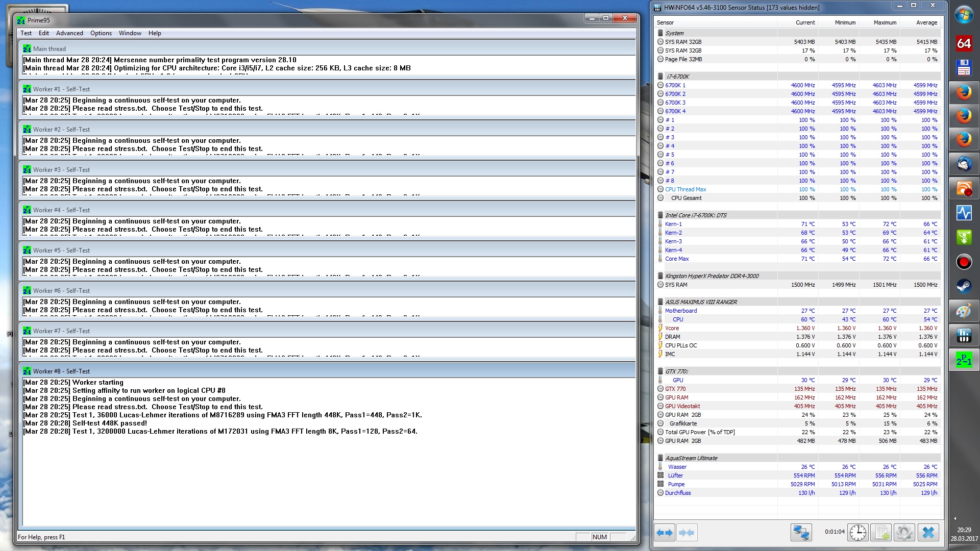980x551 pixels.
Task: Click the network remote monitoring icon
Action: pos(801,533)
